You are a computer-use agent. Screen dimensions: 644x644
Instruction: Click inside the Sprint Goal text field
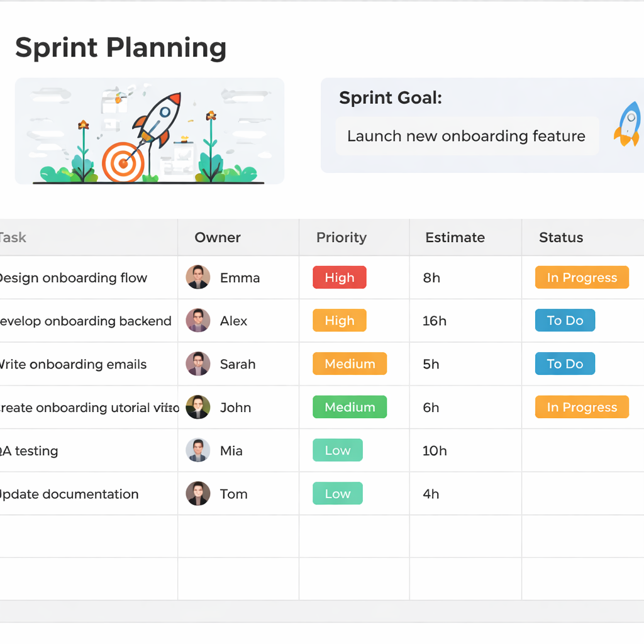(x=467, y=136)
